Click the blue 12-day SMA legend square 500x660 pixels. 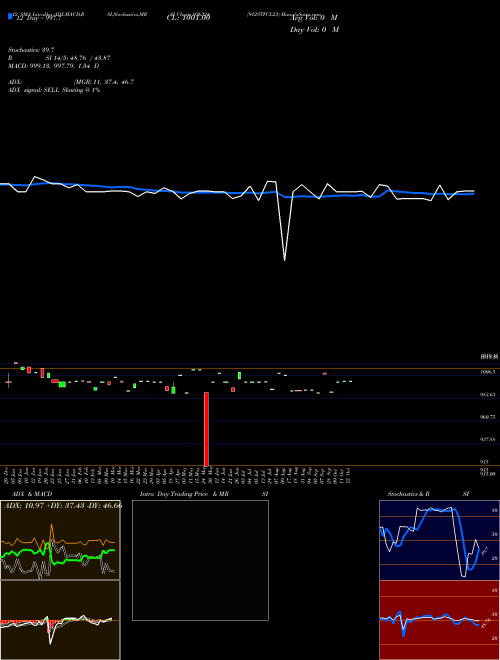[x=10, y=16]
